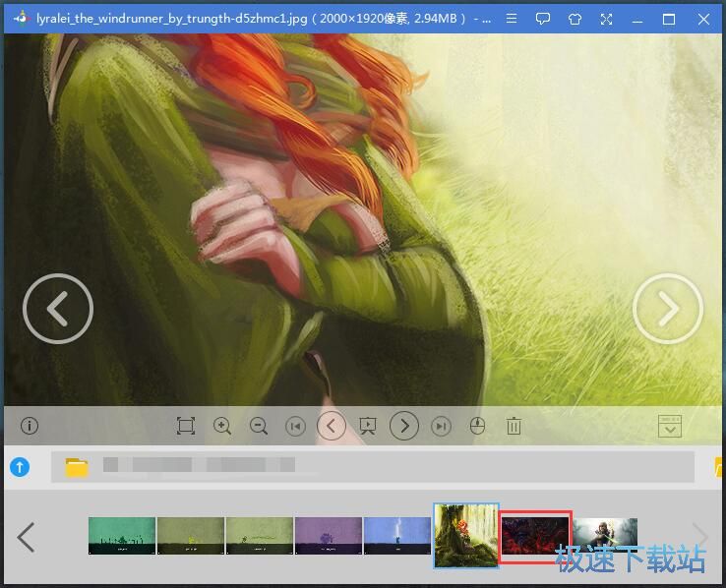Open the hamburger main menu
The image size is (726, 588).
[x=512, y=19]
